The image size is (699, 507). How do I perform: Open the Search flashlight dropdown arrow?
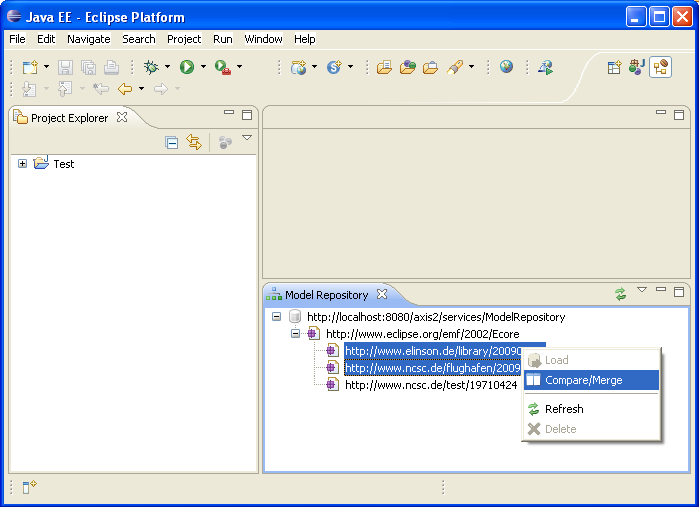(472, 67)
